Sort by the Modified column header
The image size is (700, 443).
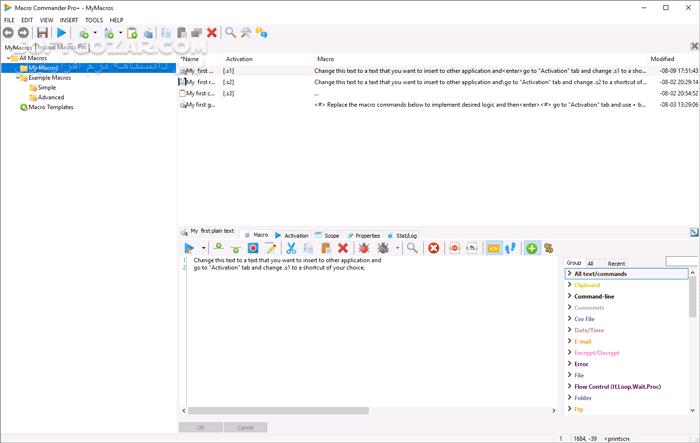(662, 59)
